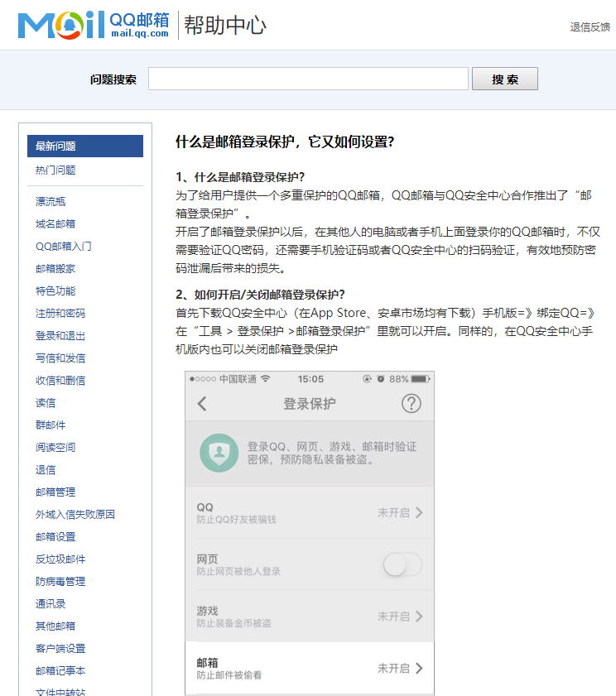
Task: Open the 特色功能 category
Action: (55, 290)
